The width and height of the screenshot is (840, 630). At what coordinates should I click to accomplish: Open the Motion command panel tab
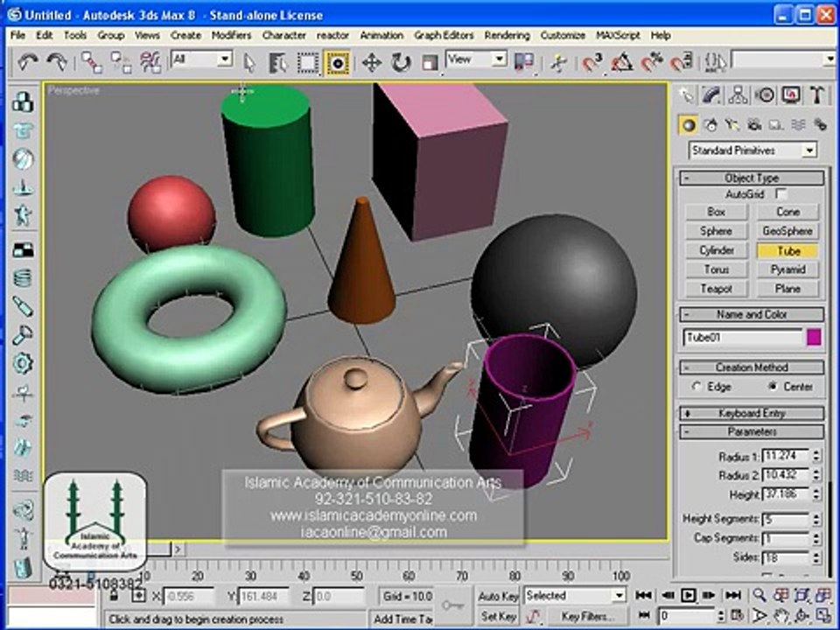pyautogui.click(x=765, y=95)
